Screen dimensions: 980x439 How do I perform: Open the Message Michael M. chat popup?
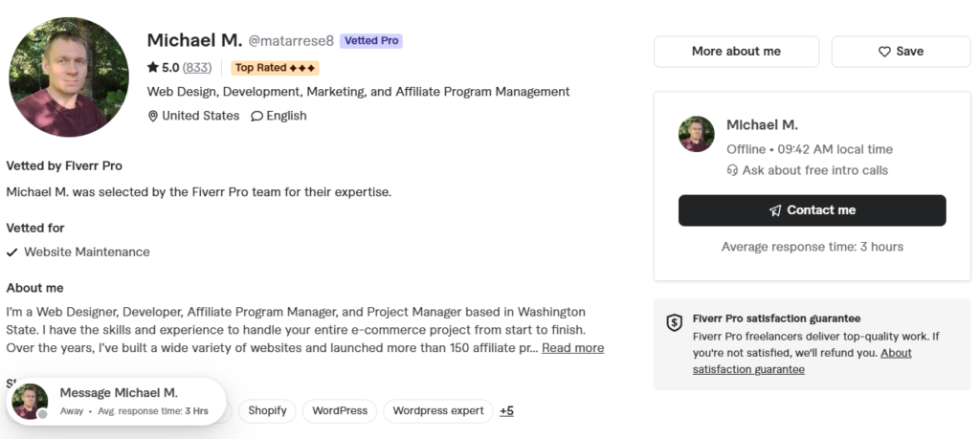116,402
